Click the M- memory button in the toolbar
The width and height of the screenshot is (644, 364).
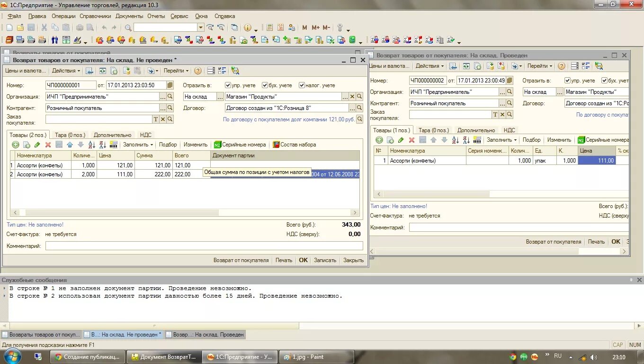(326, 27)
